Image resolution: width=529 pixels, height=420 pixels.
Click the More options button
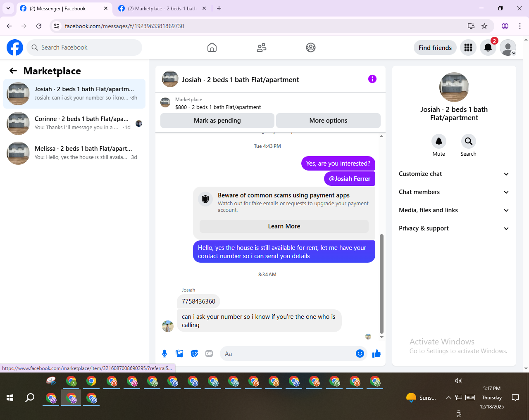tap(328, 121)
